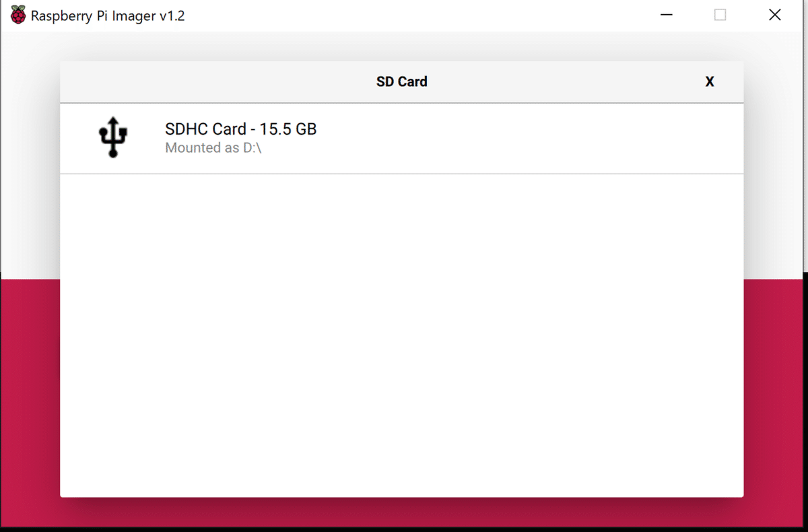This screenshot has width=808, height=532.
Task: Click the empty white area of the SD card list
Action: tap(402, 335)
